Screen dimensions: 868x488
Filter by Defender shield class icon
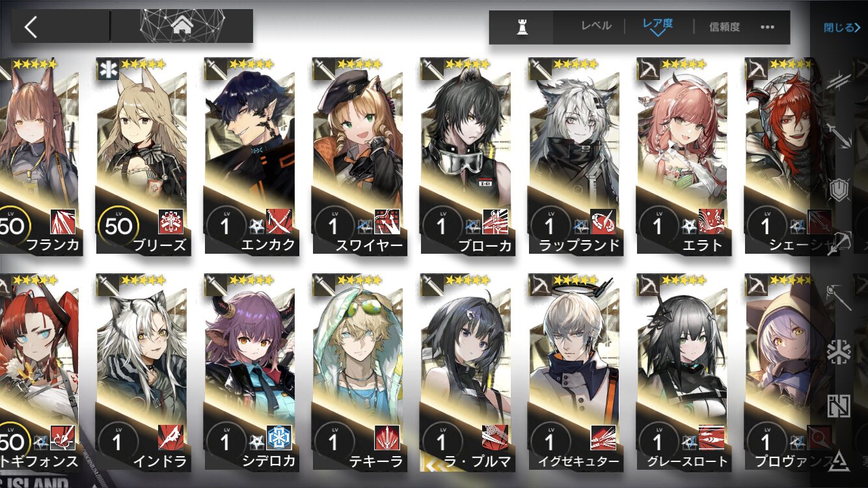[x=839, y=189]
